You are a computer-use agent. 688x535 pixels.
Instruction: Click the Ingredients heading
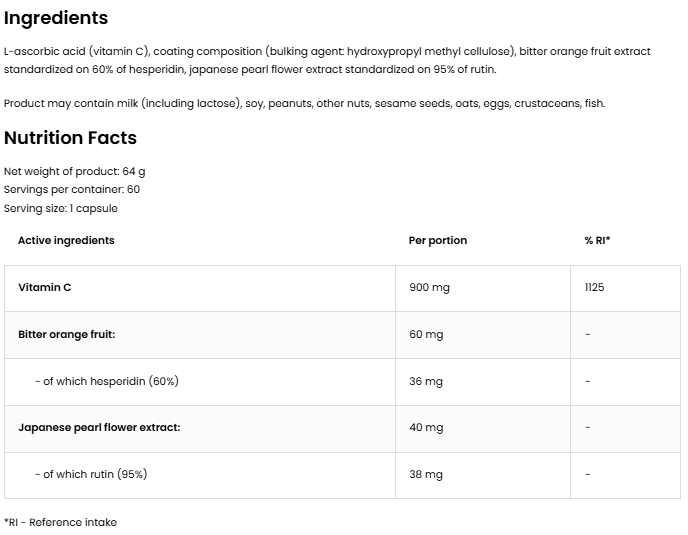click(x=56, y=18)
